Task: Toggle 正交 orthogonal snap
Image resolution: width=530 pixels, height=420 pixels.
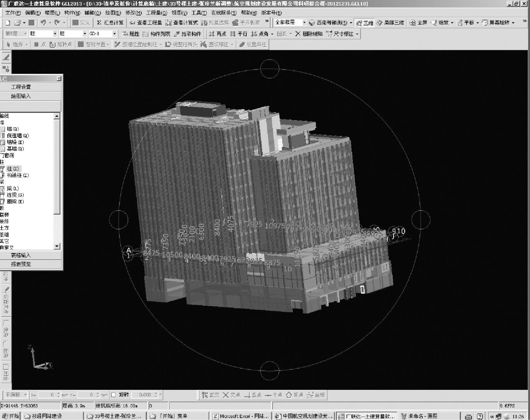Action: [211, 395]
